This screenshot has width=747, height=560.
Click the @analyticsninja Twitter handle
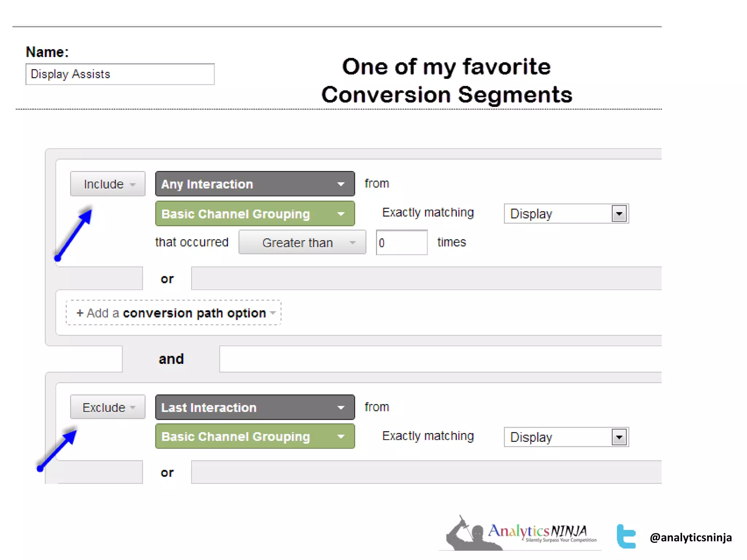[x=690, y=537]
